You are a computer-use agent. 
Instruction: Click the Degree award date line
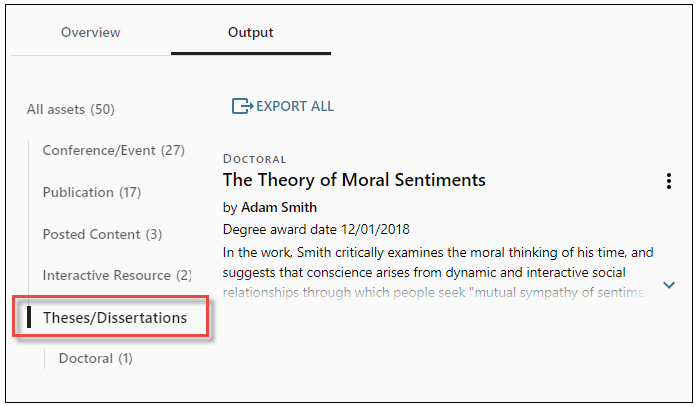(x=316, y=229)
